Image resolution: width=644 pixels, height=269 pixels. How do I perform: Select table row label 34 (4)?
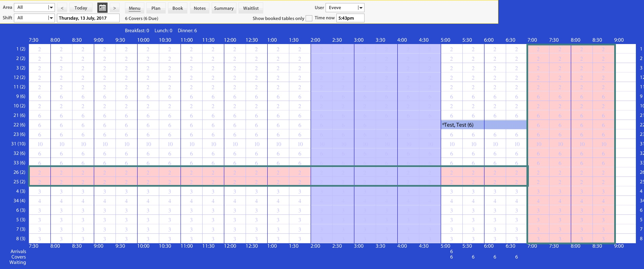coord(19,201)
